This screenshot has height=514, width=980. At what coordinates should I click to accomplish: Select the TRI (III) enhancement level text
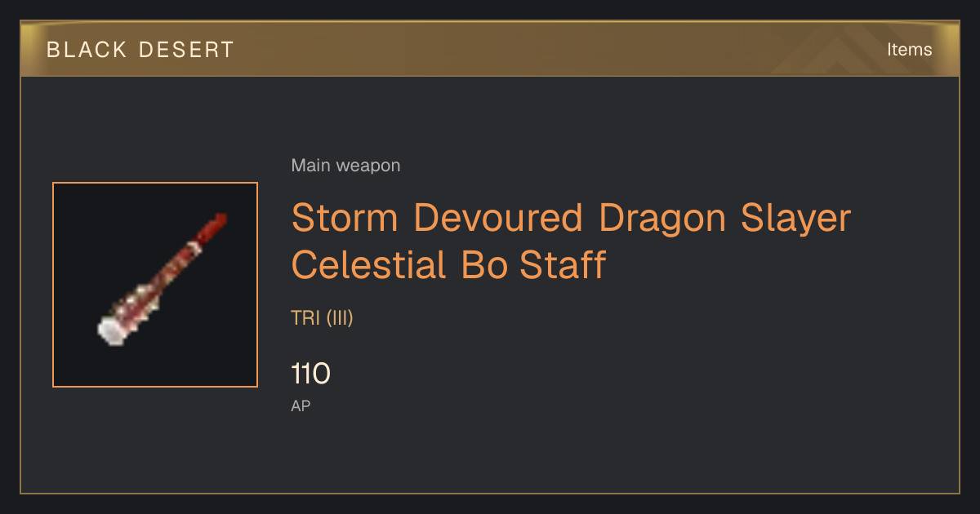pos(322,318)
